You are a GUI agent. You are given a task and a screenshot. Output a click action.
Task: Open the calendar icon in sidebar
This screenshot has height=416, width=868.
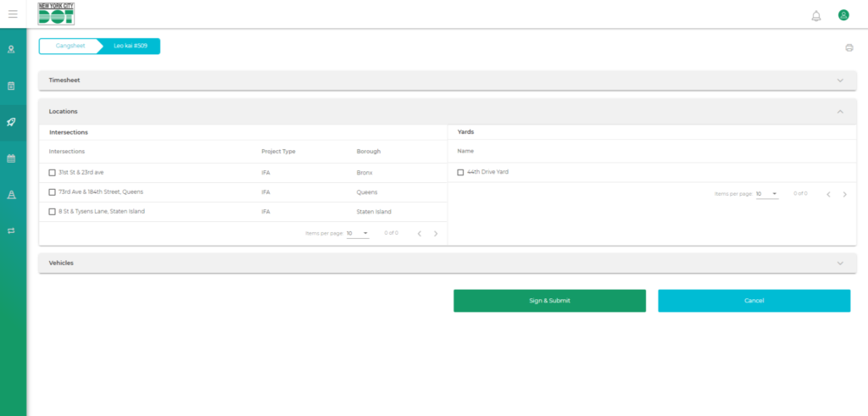[12, 158]
